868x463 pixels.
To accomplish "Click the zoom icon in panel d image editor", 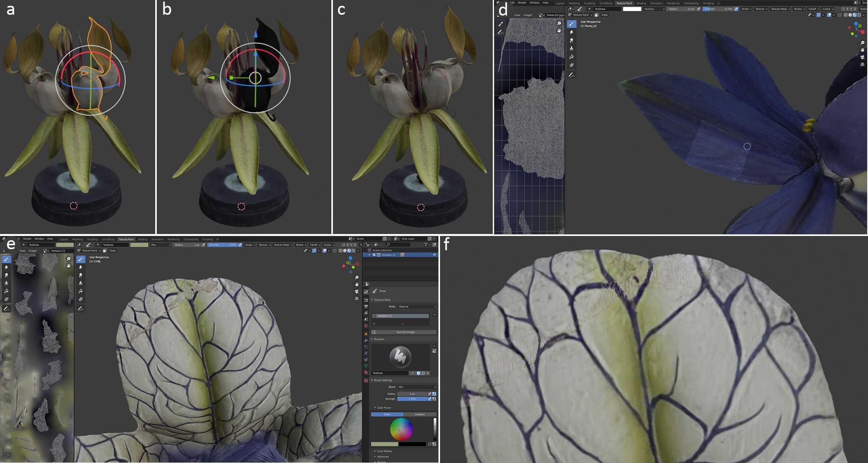I will pyautogui.click(x=559, y=24).
